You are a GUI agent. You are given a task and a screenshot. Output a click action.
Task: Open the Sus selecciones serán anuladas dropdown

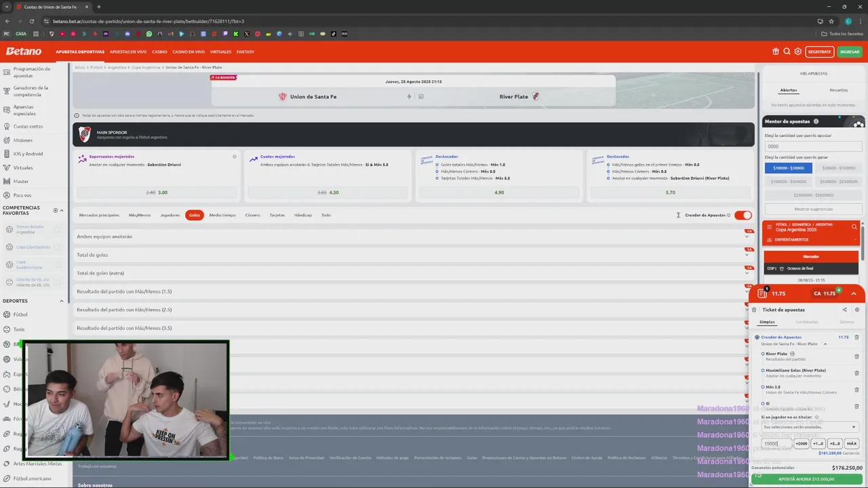point(809,427)
